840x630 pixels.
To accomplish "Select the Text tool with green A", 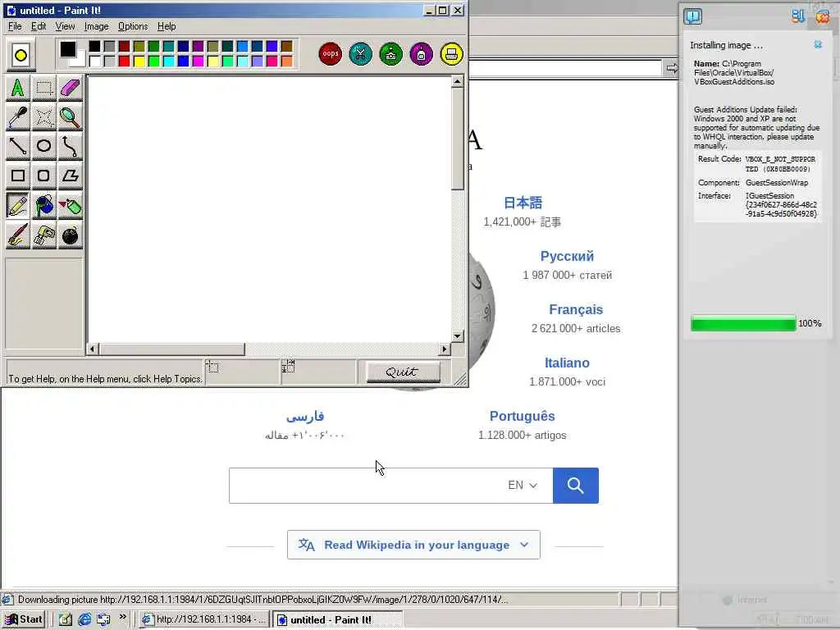I will tap(18, 88).
